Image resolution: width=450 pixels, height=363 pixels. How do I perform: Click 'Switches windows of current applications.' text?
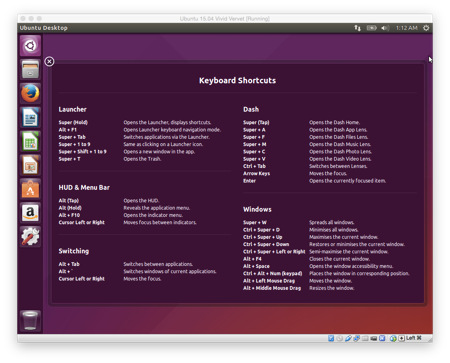click(170, 271)
